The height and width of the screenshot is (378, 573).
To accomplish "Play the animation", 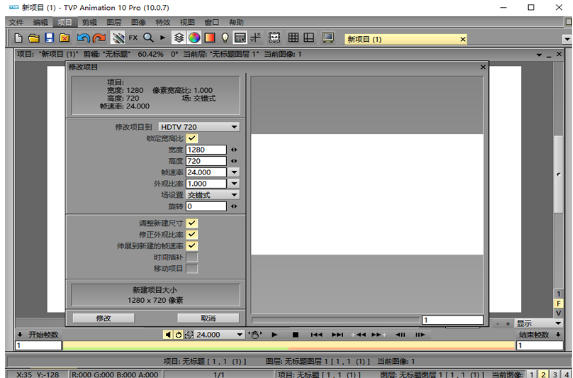I will 274,334.
